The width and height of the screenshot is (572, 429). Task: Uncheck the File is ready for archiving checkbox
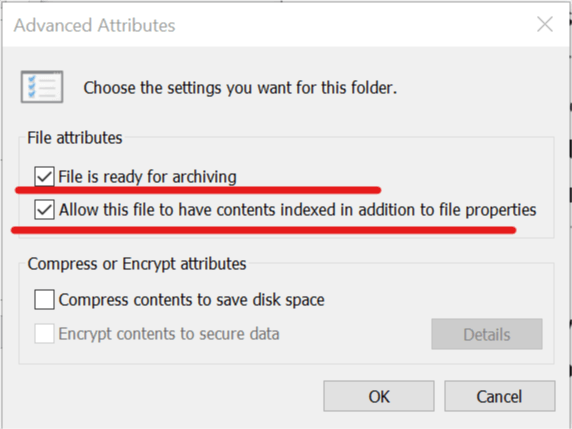coord(45,177)
